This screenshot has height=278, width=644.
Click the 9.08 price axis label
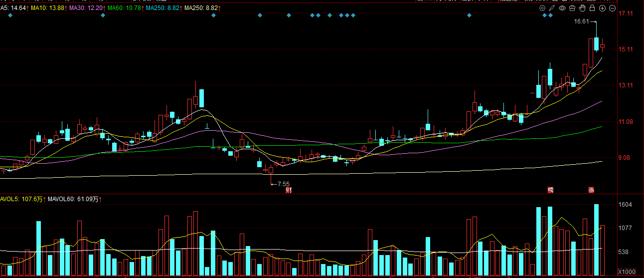pyautogui.click(x=625, y=158)
